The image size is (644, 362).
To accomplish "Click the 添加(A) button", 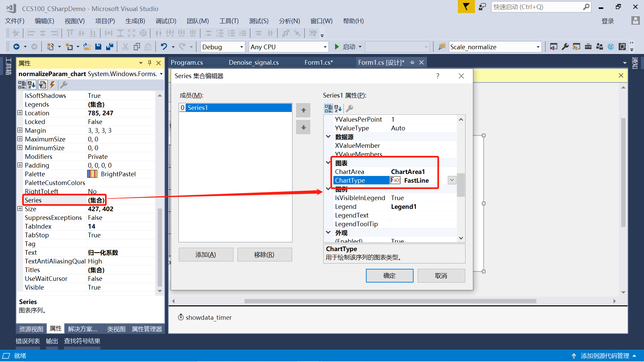I will click(206, 255).
